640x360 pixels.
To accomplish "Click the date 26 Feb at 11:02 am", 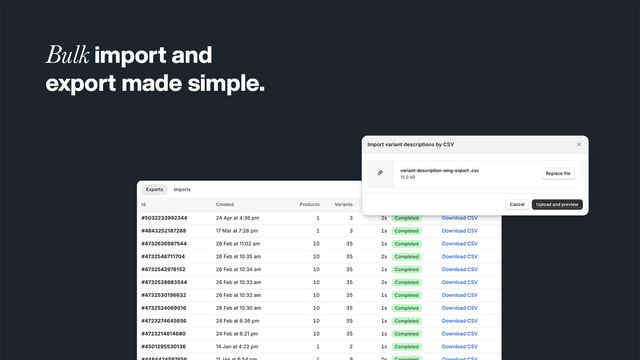I will pos(238,244).
